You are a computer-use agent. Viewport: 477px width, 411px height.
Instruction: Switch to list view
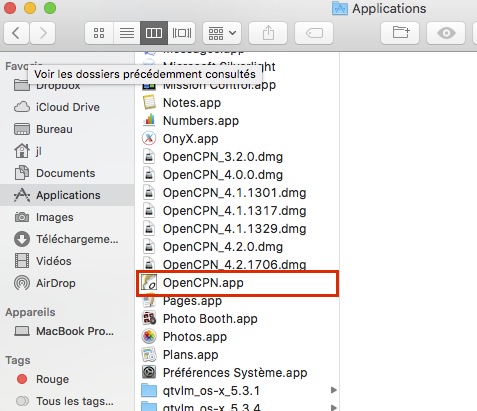[x=127, y=33]
